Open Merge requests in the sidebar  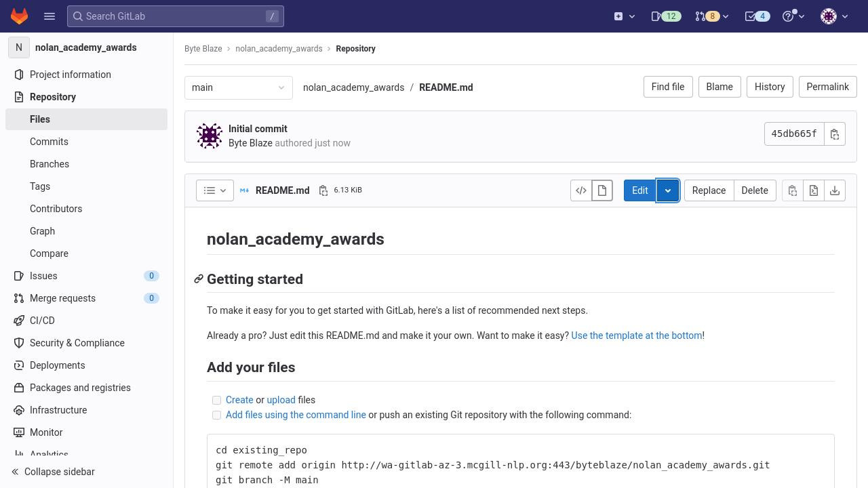point(87,298)
